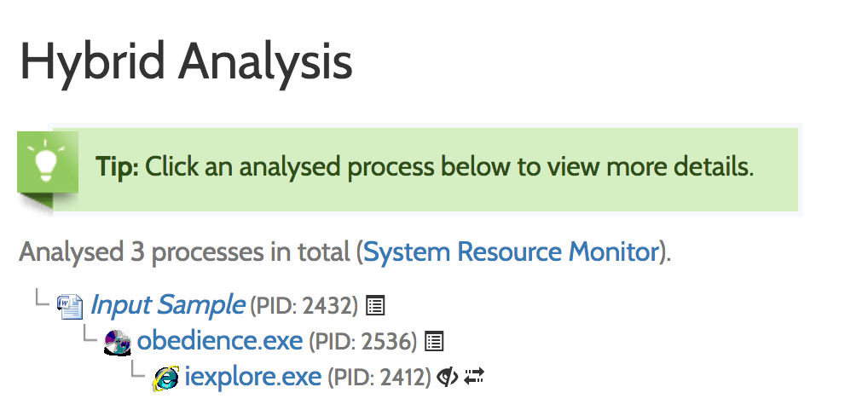Click the PID 2412 label
This screenshot has width=868, height=416.
(x=379, y=378)
